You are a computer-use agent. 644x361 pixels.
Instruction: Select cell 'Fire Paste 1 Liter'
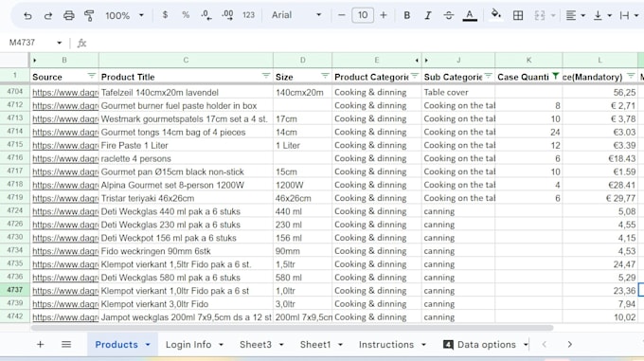186,145
